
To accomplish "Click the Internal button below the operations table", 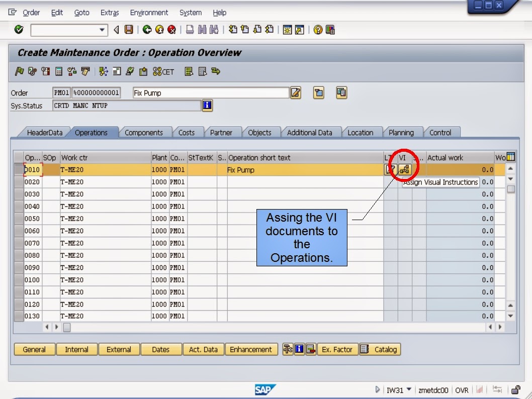I will [76, 349].
